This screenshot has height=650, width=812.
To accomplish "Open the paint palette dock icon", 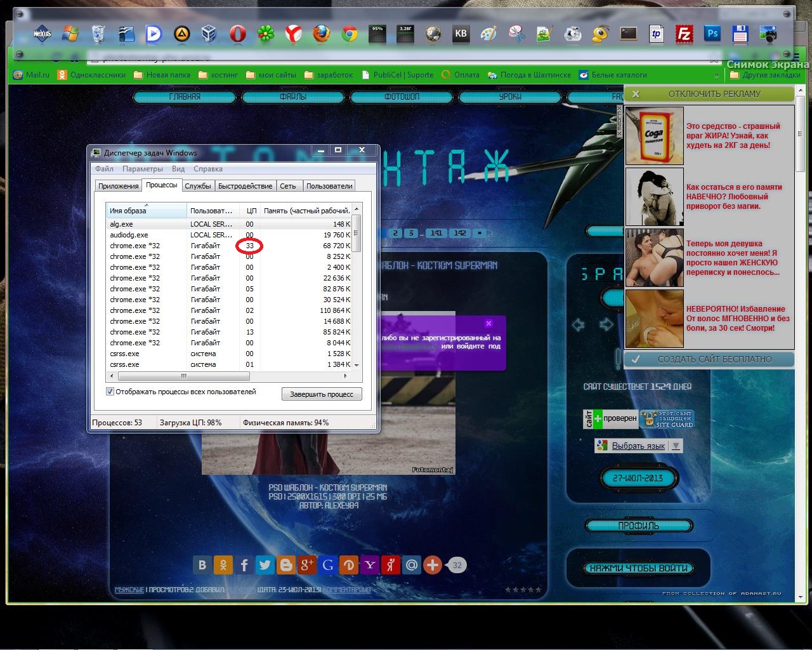I will [488, 34].
